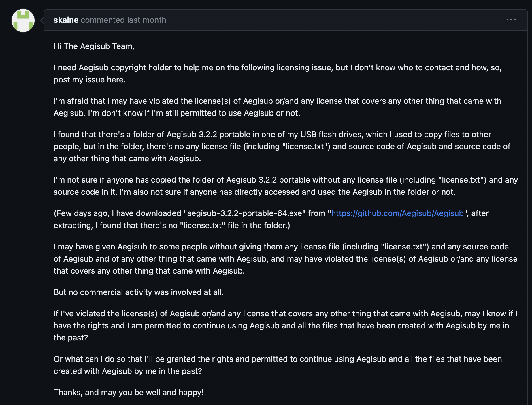
Task: Click the "Thanks, and may you be well and happy!" line
Action: pos(129,392)
